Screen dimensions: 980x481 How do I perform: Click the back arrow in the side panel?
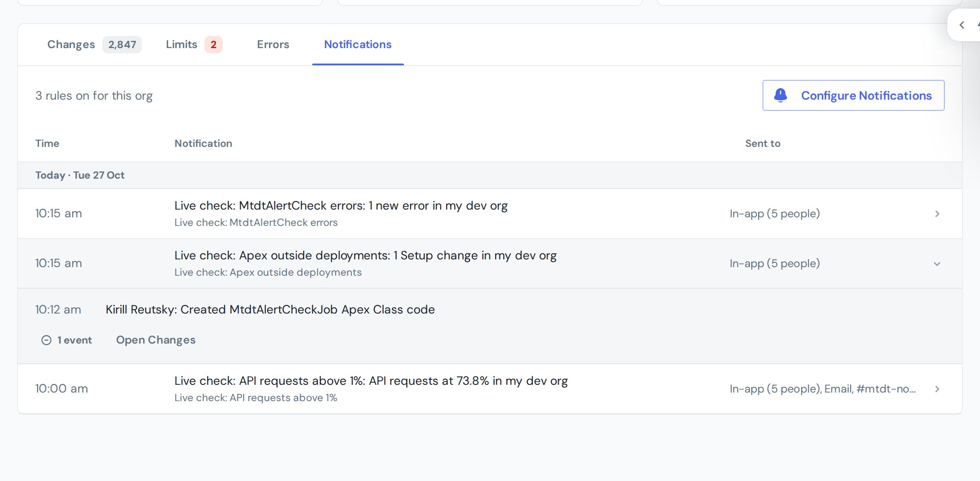962,25
